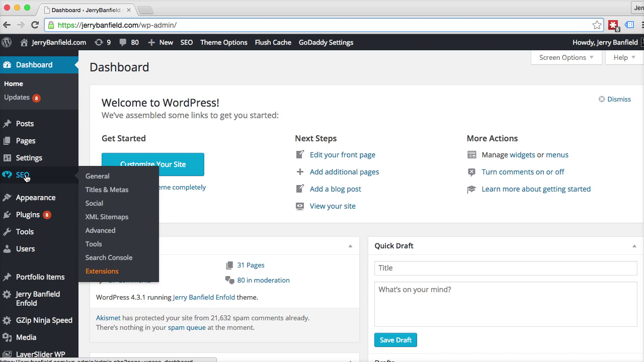Select Titles & Metas in SEO flyout
This screenshot has height=362, width=644.
[x=107, y=190]
